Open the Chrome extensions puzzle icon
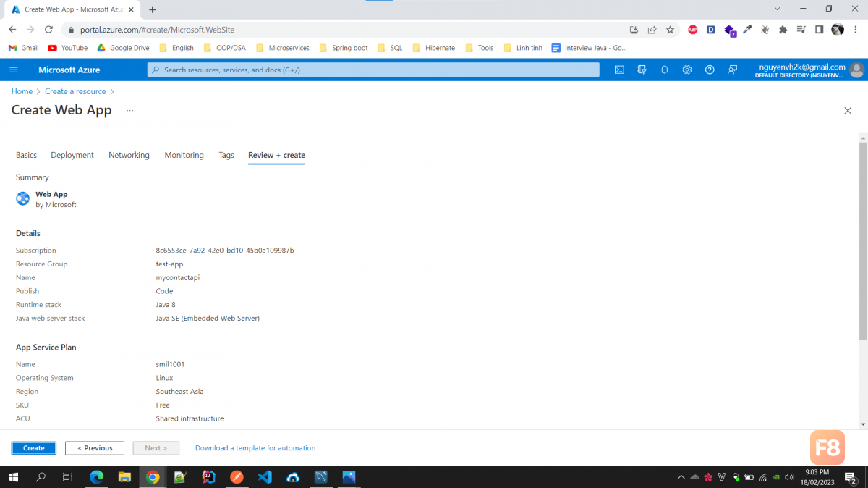Image resolution: width=868 pixels, height=488 pixels. [x=783, y=30]
